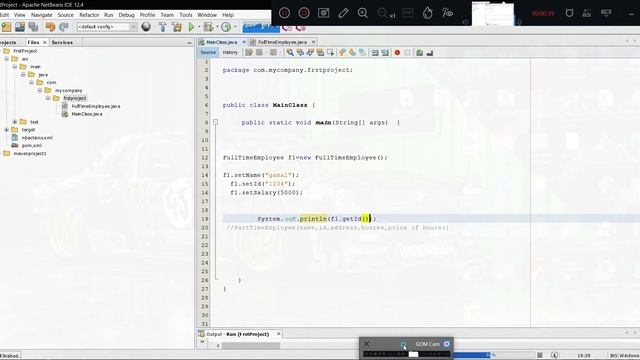Click the recorder pencil draw icon
This screenshot has height=360, width=640.
pos(343,13)
